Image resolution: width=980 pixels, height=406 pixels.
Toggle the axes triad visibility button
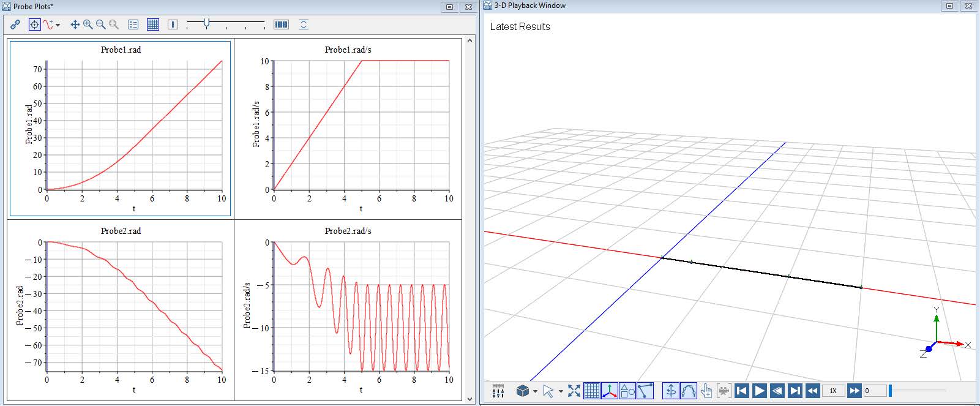click(x=609, y=391)
